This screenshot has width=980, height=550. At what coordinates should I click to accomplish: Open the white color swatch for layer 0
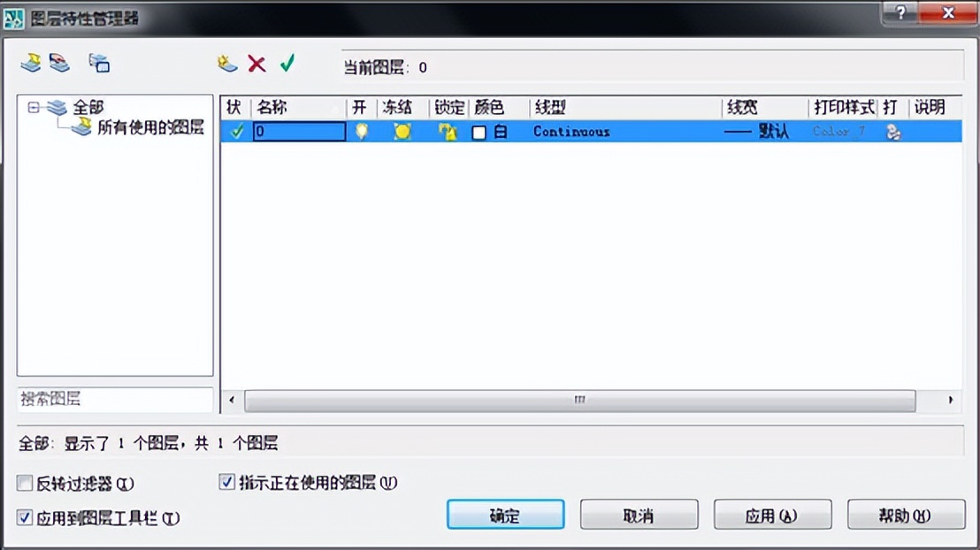click(477, 131)
